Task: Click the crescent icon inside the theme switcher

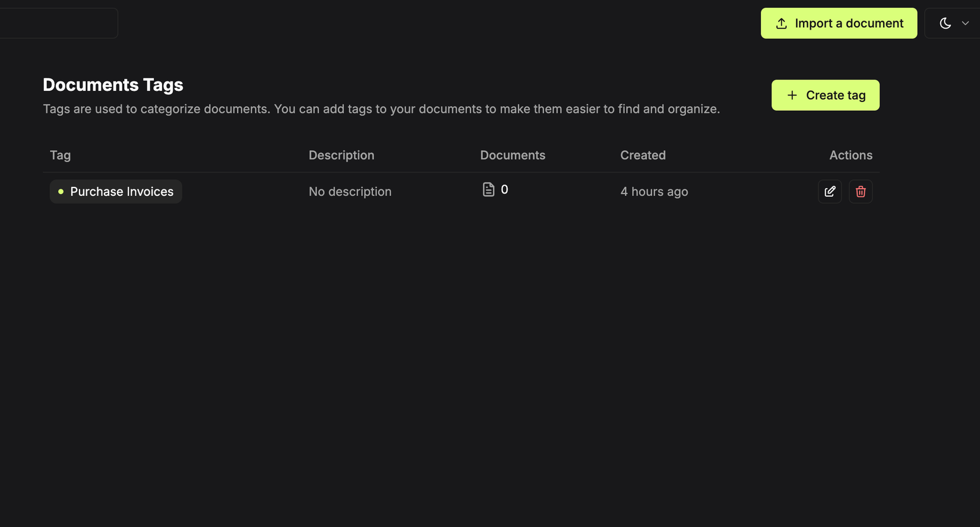Action: 946,23
